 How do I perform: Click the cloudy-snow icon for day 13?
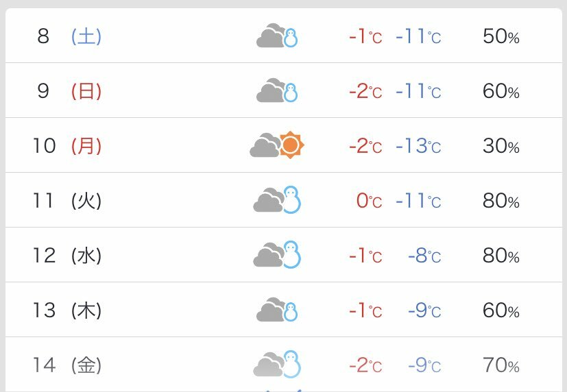tap(277, 310)
